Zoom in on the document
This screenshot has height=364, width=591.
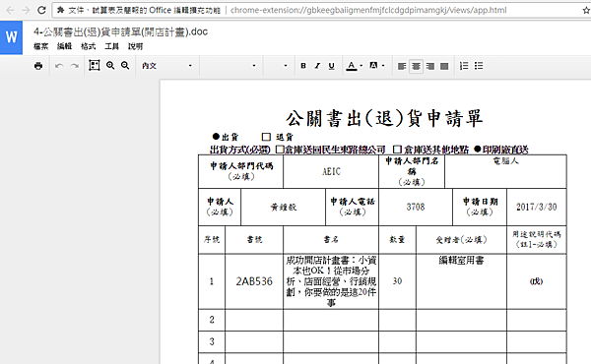(x=110, y=66)
